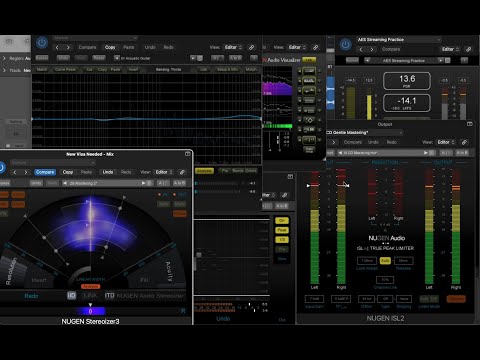Open the CD Gentle Mastering preset dropdown
The image size is (480, 360).
364,133
